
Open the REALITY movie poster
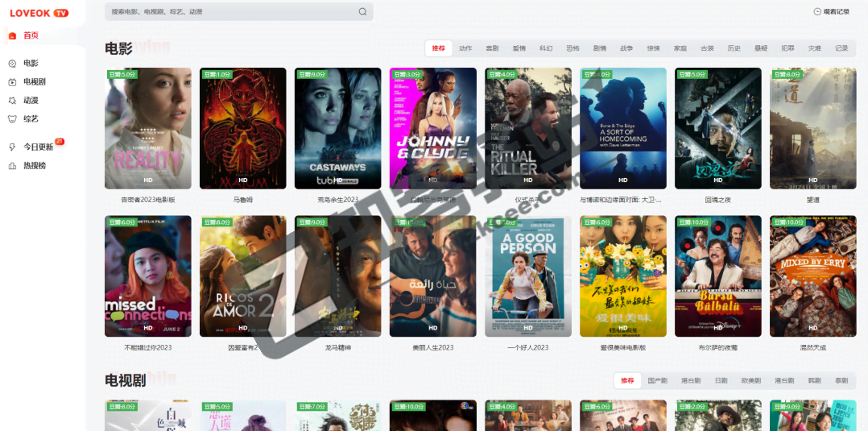click(148, 128)
